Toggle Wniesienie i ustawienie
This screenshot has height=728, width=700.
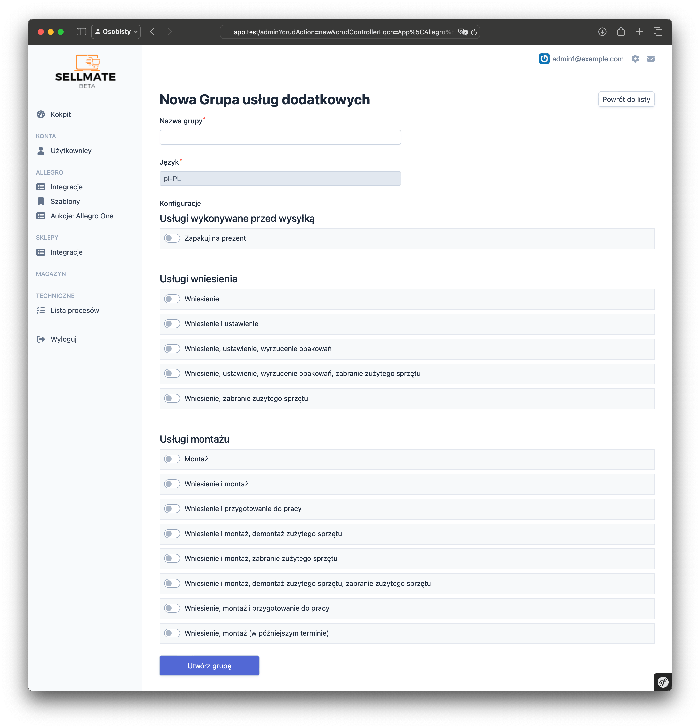[172, 324]
